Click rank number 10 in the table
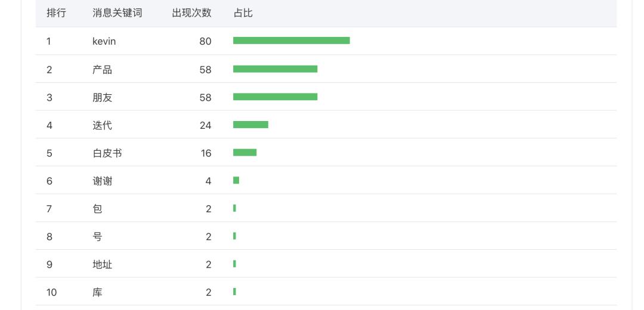The height and width of the screenshot is (310, 644). click(x=52, y=292)
